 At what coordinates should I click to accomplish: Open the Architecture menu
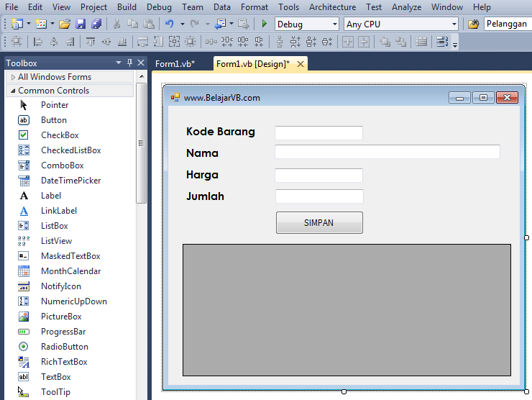pos(332,6)
